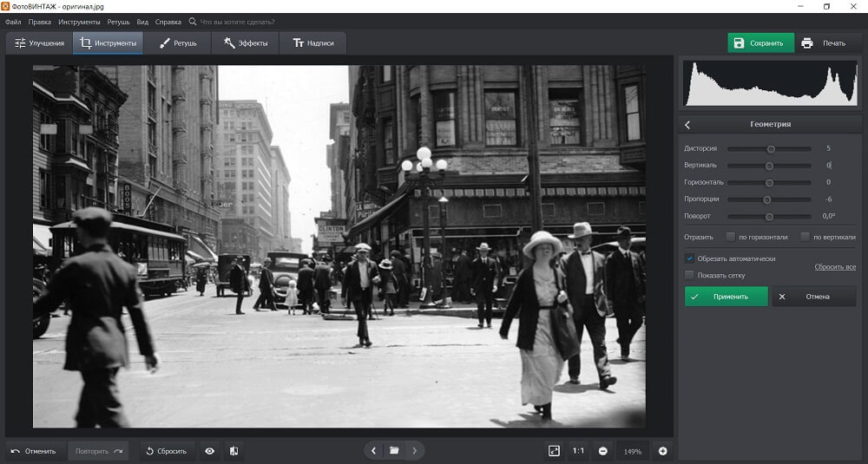Open the Файл menu

pyautogui.click(x=13, y=23)
